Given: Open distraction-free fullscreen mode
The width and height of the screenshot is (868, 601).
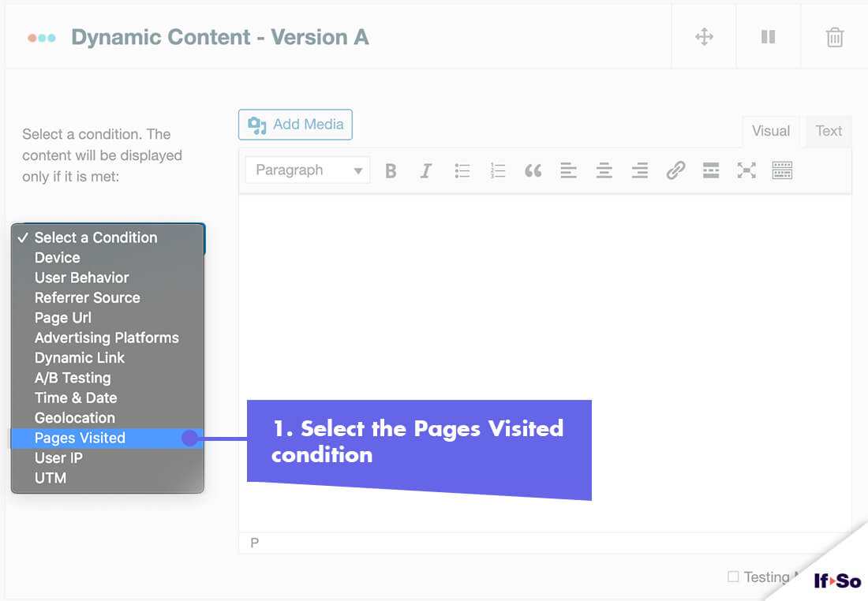Looking at the screenshot, I should (746, 171).
